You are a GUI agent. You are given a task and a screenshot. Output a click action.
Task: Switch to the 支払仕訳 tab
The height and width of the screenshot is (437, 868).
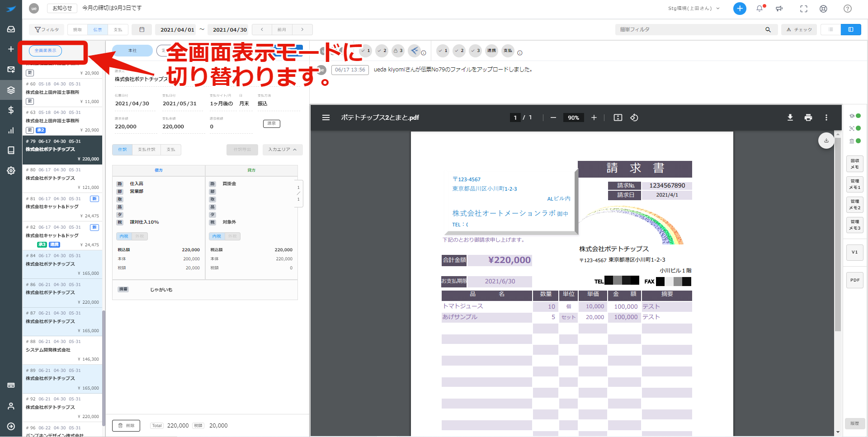coord(146,150)
